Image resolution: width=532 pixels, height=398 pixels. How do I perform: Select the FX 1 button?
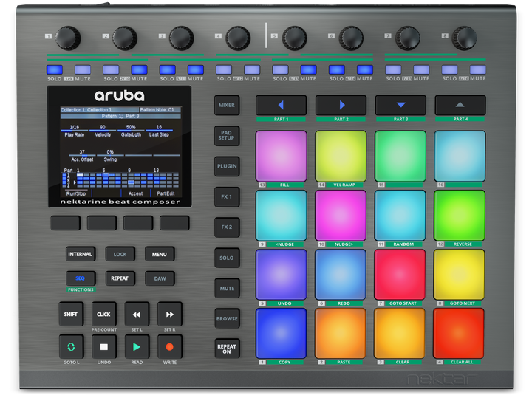point(227,196)
